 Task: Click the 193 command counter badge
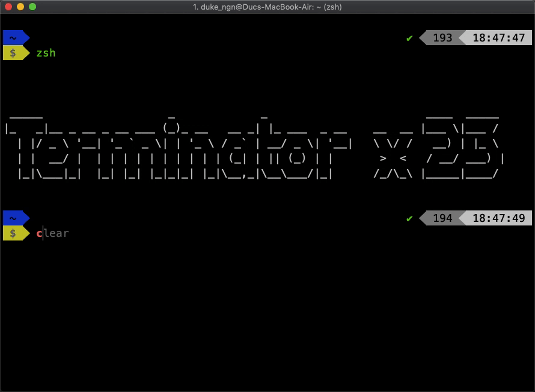click(441, 38)
